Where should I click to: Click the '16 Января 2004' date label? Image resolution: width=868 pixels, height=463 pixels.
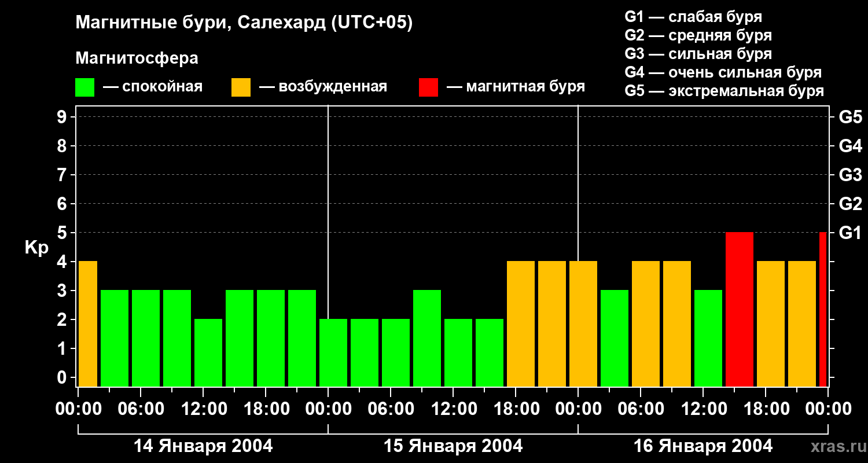point(703,446)
